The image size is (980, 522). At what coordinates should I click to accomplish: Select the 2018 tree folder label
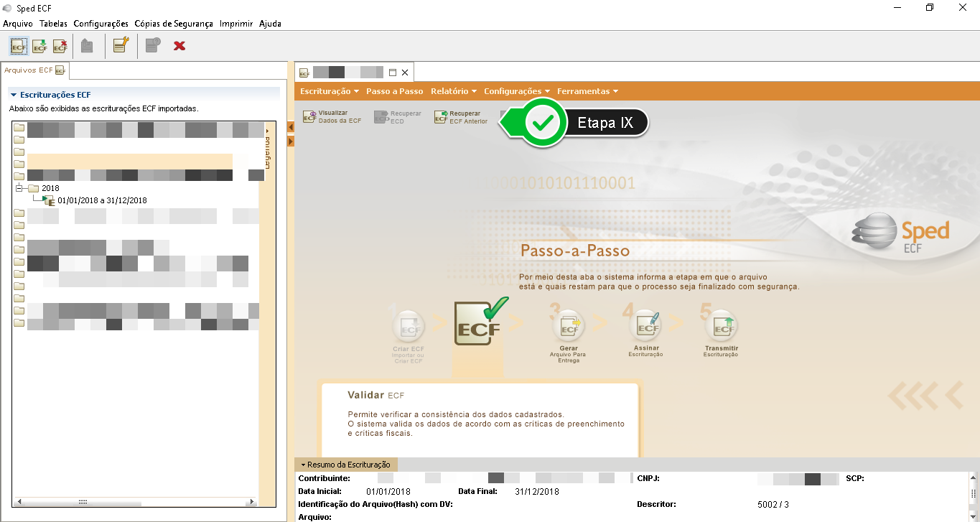pos(50,188)
